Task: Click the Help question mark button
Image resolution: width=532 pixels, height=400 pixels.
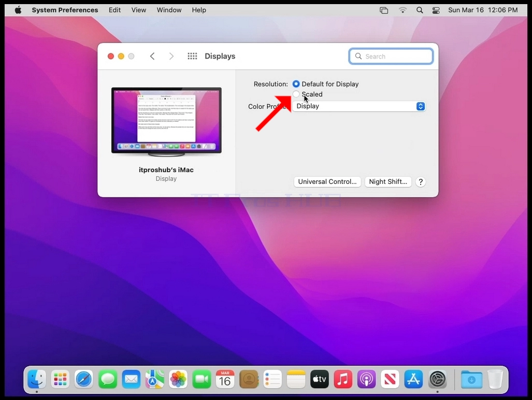Action: [421, 182]
